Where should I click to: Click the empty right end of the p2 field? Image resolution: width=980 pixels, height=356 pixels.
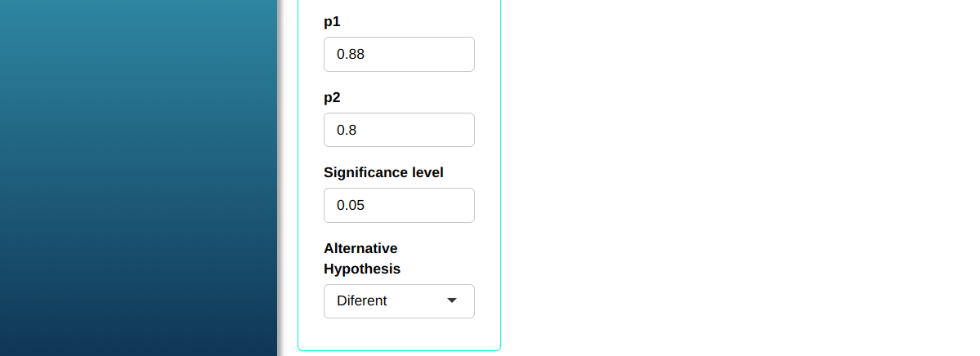click(x=450, y=130)
